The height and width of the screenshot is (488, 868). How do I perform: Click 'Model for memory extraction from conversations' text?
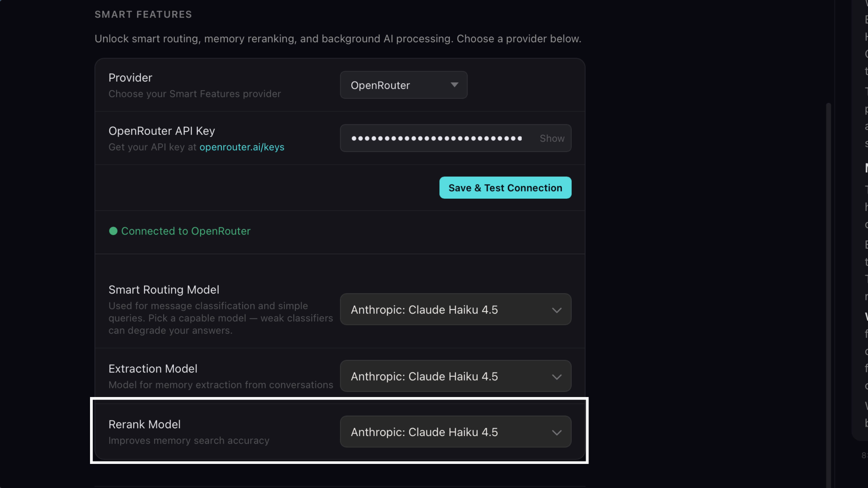click(221, 385)
